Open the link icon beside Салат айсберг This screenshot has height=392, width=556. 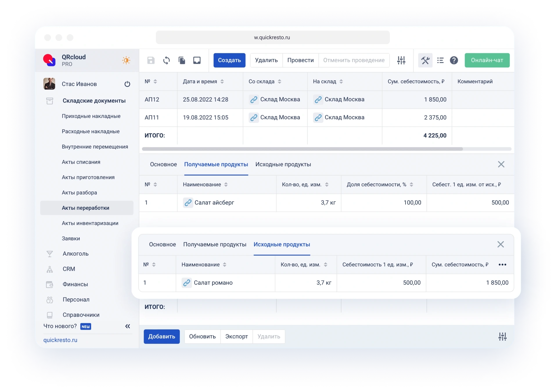[188, 203]
